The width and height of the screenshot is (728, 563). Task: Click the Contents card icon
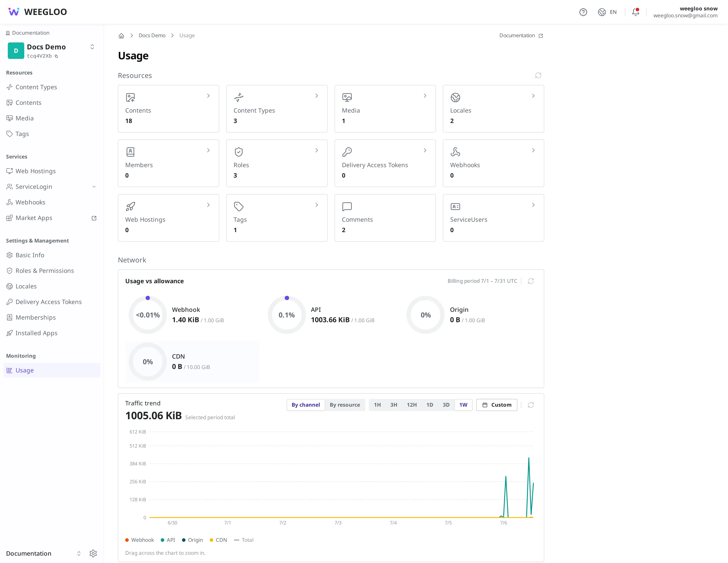point(130,98)
